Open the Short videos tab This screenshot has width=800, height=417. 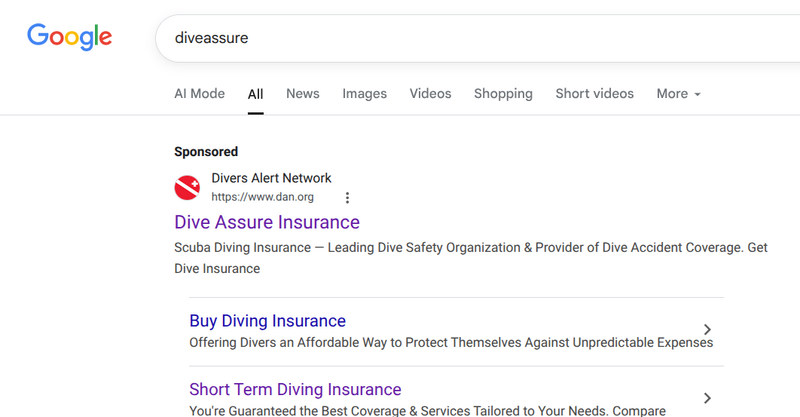pyautogui.click(x=594, y=93)
